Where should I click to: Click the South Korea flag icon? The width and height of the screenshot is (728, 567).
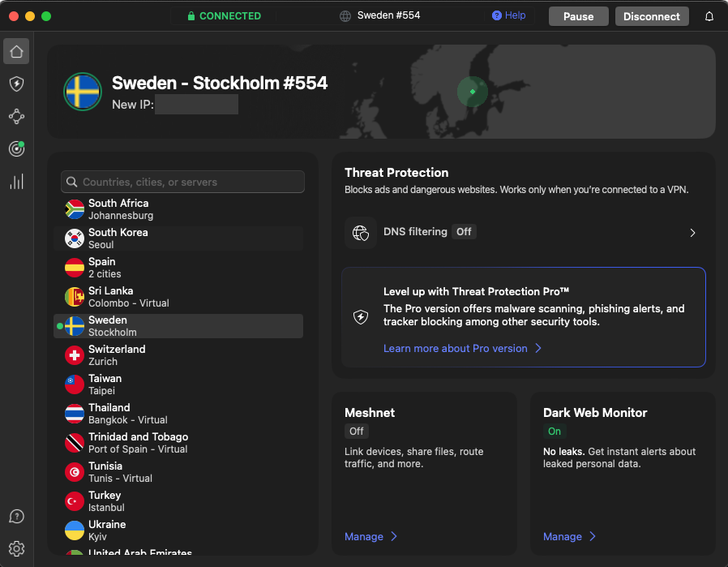75,238
